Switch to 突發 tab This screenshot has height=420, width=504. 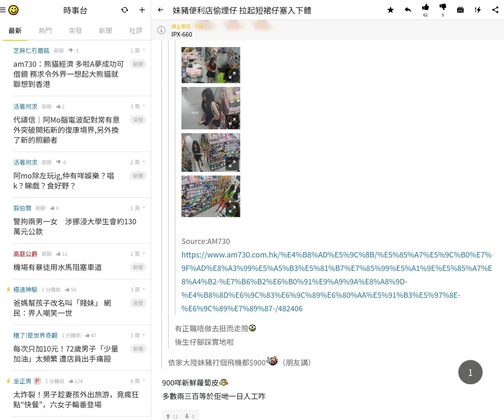(x=76, y=31)
